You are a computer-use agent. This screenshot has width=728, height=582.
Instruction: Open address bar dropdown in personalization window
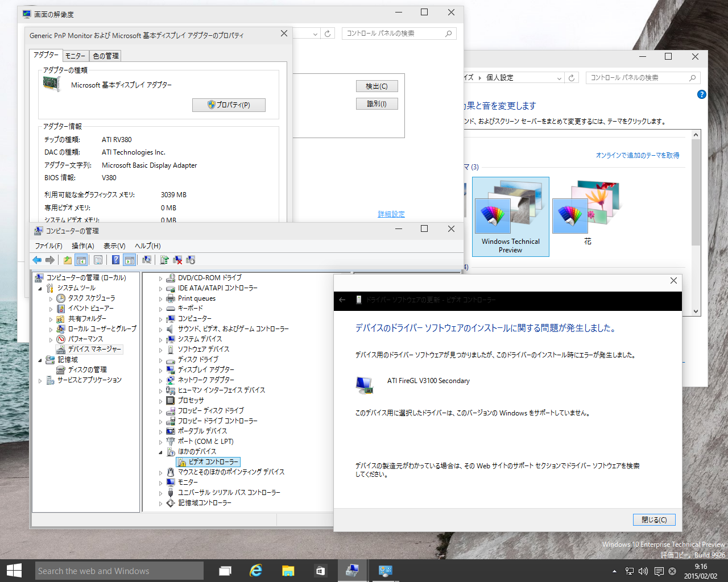(559, 78)
